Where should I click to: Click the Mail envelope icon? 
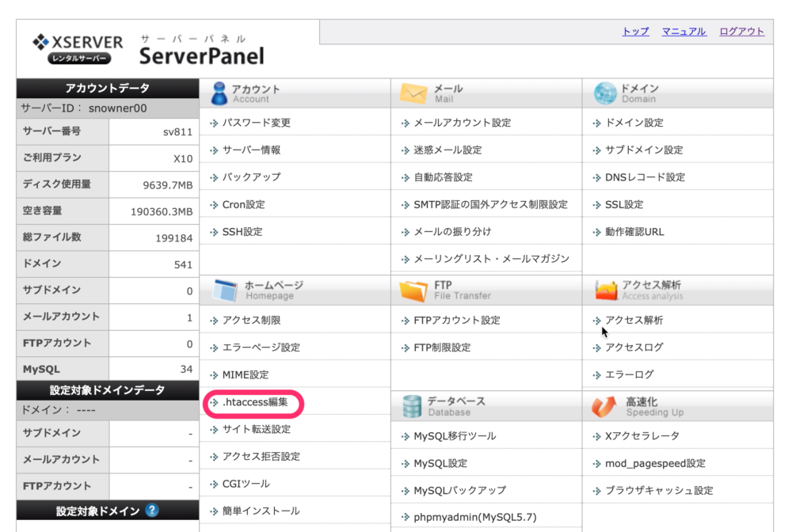[x=413, y=93]
